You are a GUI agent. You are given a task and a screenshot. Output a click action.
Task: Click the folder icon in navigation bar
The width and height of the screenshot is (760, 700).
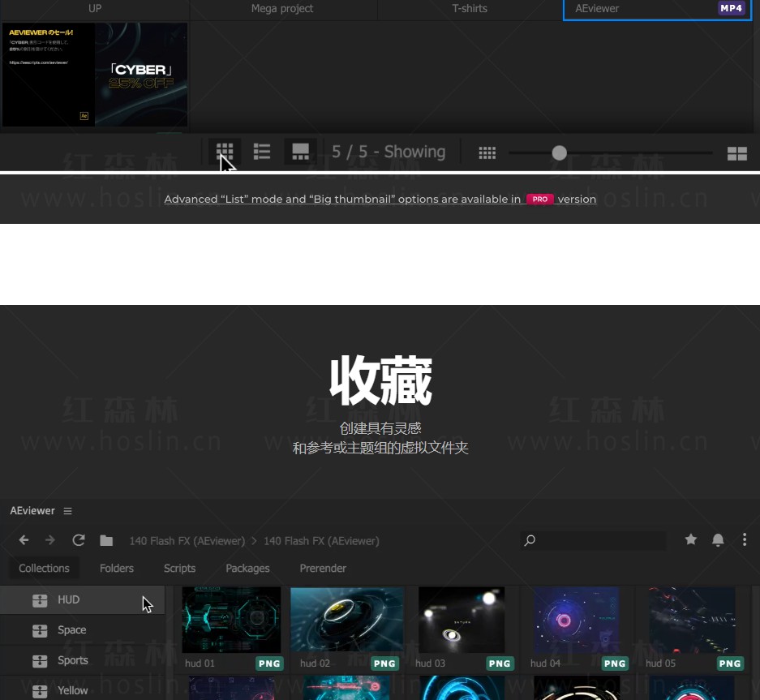[106, 540]
